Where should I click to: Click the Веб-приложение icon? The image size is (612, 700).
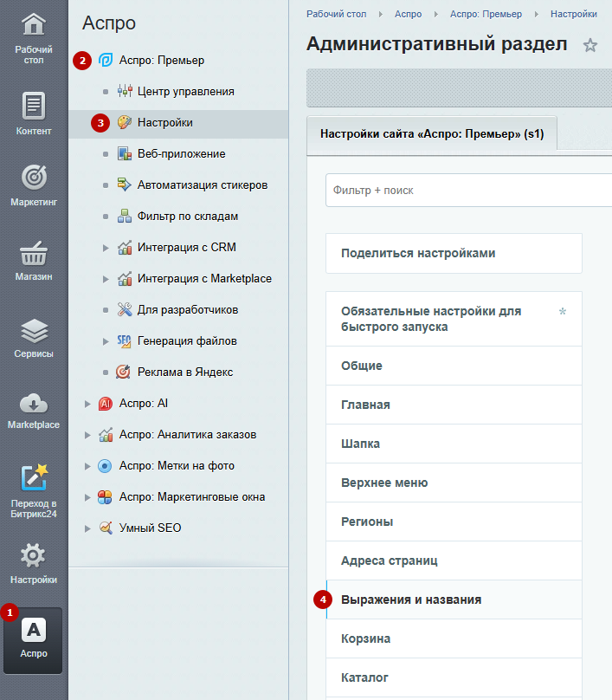coord(125,153)
